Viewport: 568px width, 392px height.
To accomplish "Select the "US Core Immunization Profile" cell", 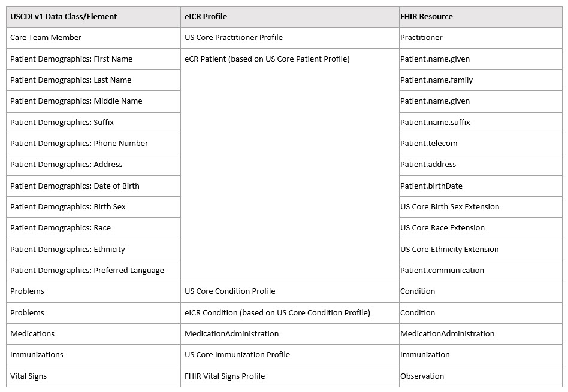I will [x=237, y=355].
